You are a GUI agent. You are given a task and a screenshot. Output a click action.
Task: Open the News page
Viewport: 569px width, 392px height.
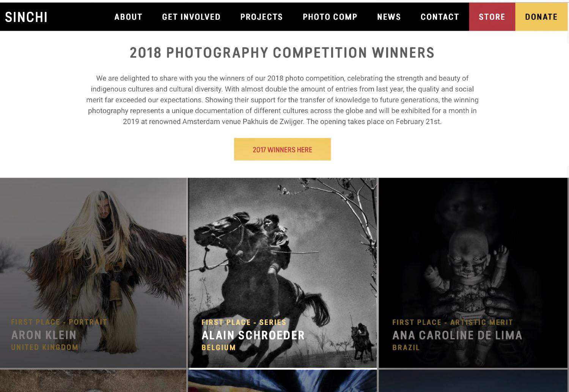(x=389, y=17)
